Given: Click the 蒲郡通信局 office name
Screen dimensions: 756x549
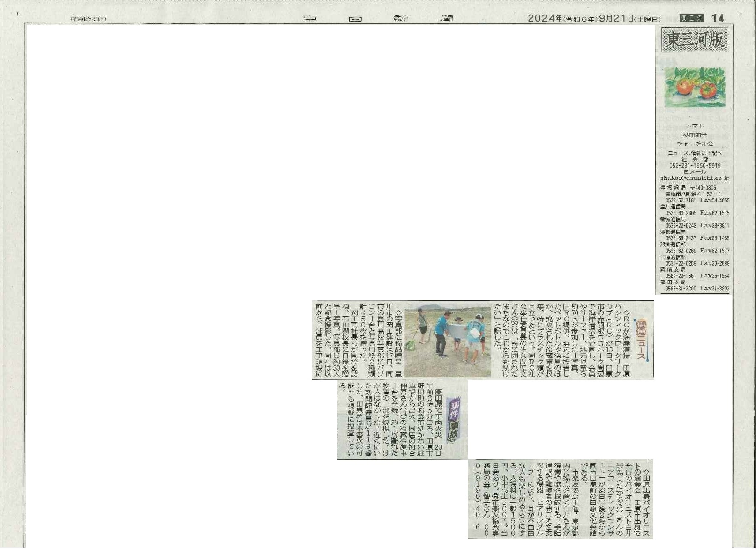Looking at the screenshot, I should (673, 232).
